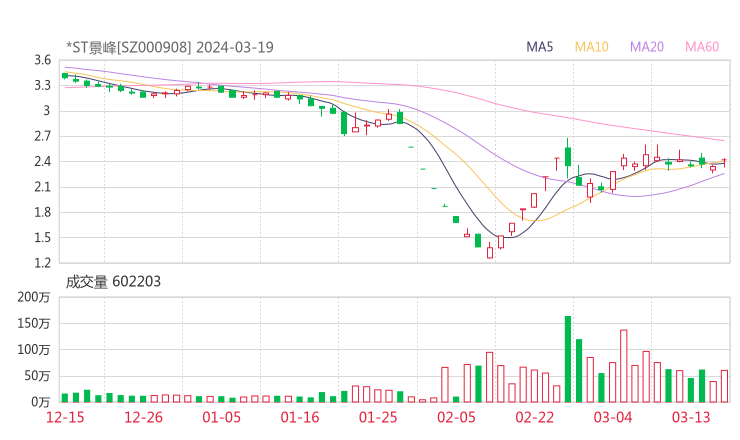Select the 50万 volume axis label

37,376
